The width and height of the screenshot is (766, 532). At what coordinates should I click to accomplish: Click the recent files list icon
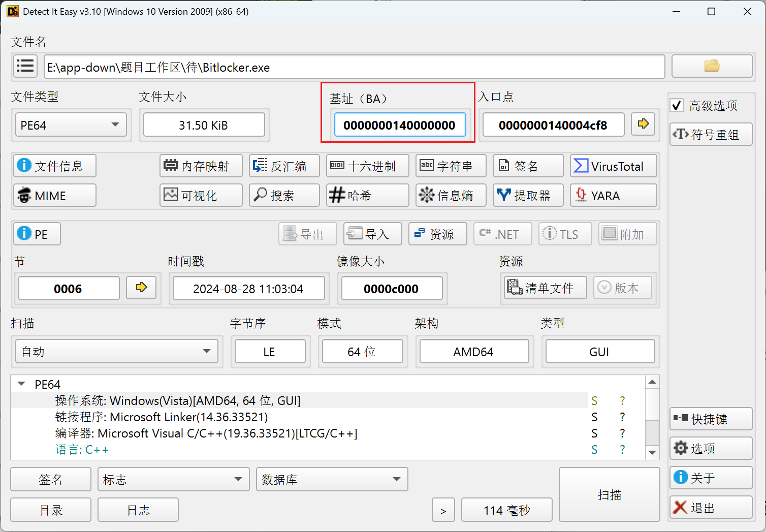[x=25, y=67]
